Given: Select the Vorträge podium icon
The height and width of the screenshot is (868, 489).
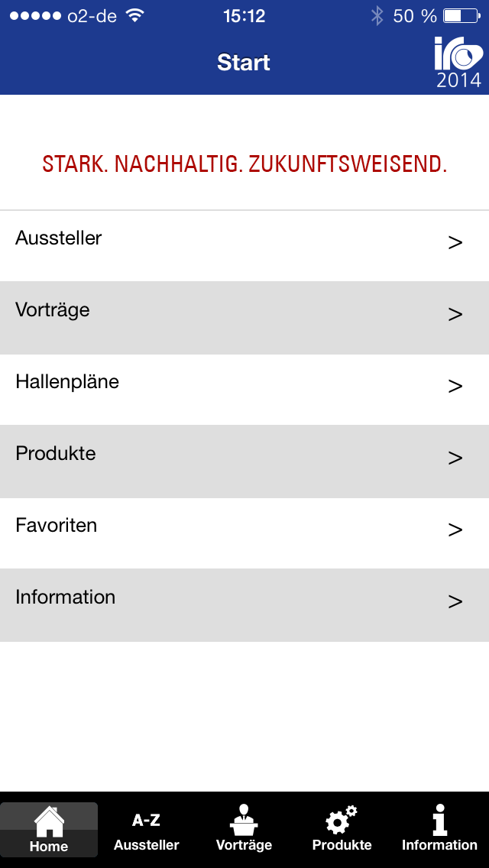Looking at the screenshot, I should (x=243, y=818).
